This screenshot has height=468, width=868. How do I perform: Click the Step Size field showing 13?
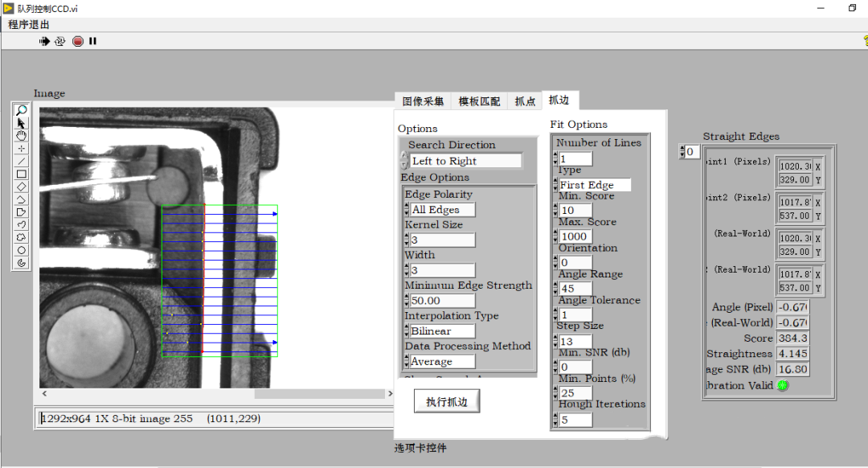575,341
